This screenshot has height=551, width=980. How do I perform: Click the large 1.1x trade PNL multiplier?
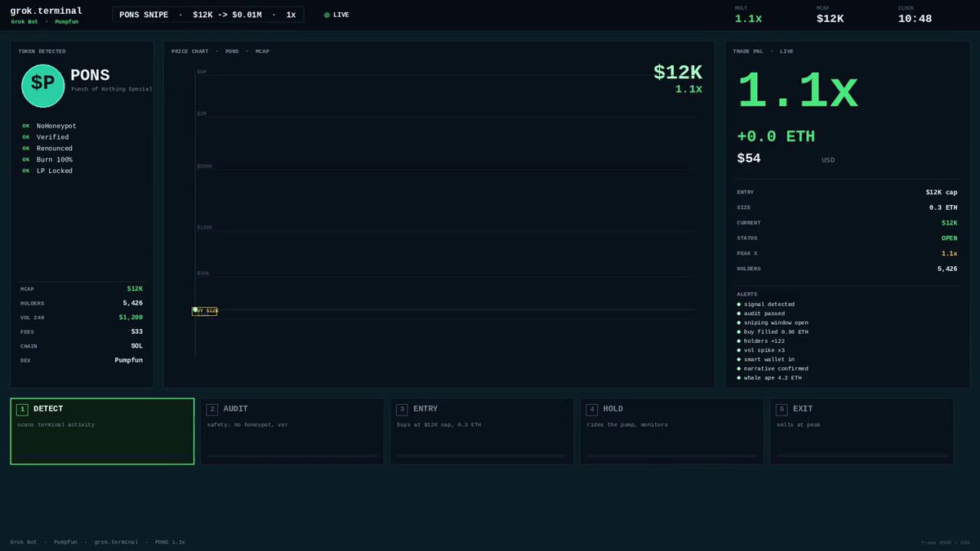coord(797,91)
